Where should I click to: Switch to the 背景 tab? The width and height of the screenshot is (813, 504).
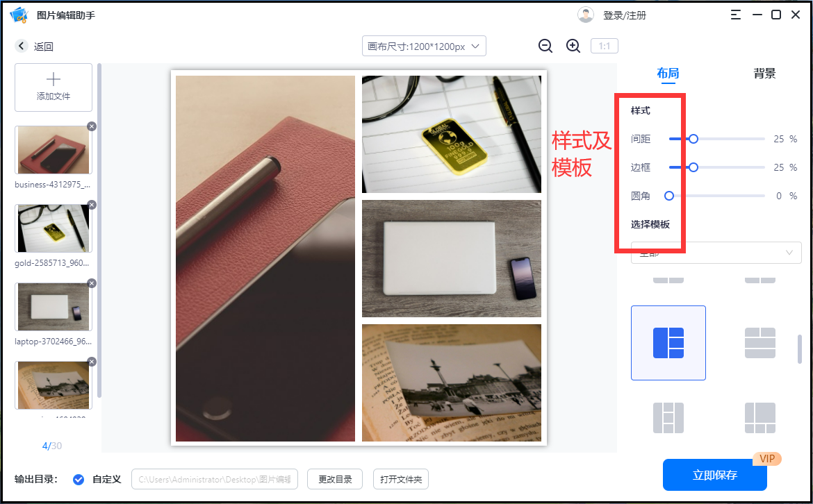(764, 74)
